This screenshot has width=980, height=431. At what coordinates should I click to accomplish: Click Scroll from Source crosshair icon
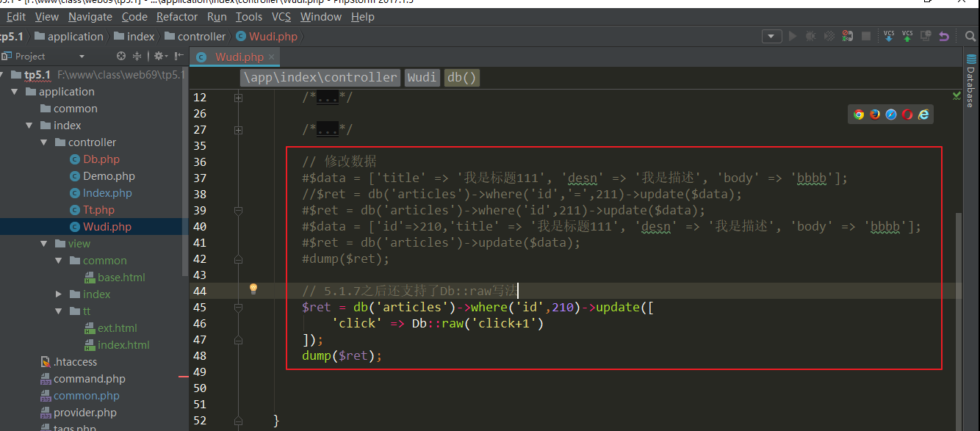click(x=121, y=56)
